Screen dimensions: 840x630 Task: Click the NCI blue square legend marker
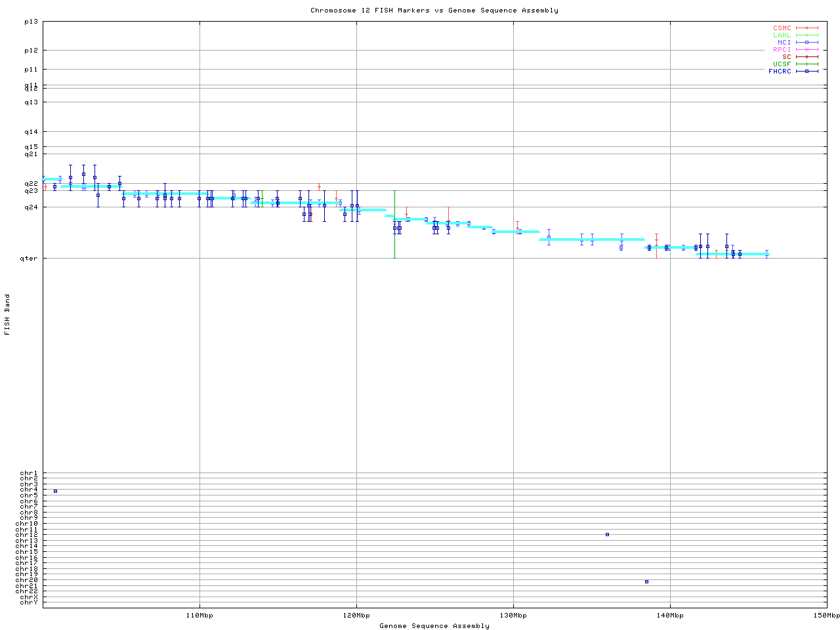coord(807,43)
